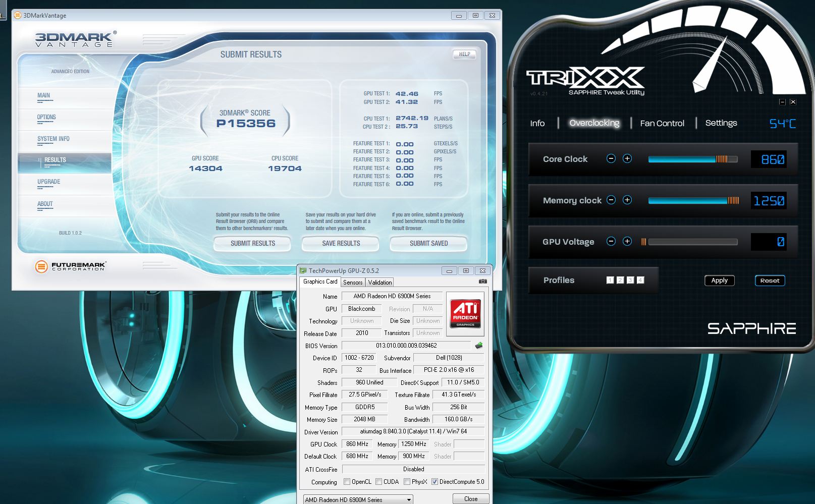Save BIOS using the chip icon
This screenshot has height=504, width=815.
pyautogui.click(x=479, y=346)
